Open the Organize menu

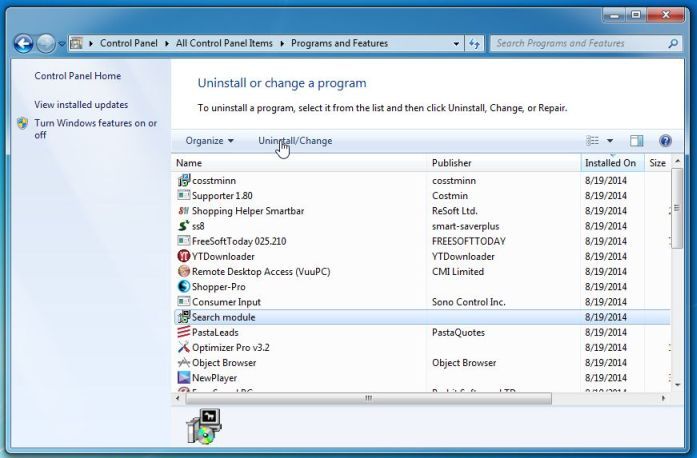point(209,141)
